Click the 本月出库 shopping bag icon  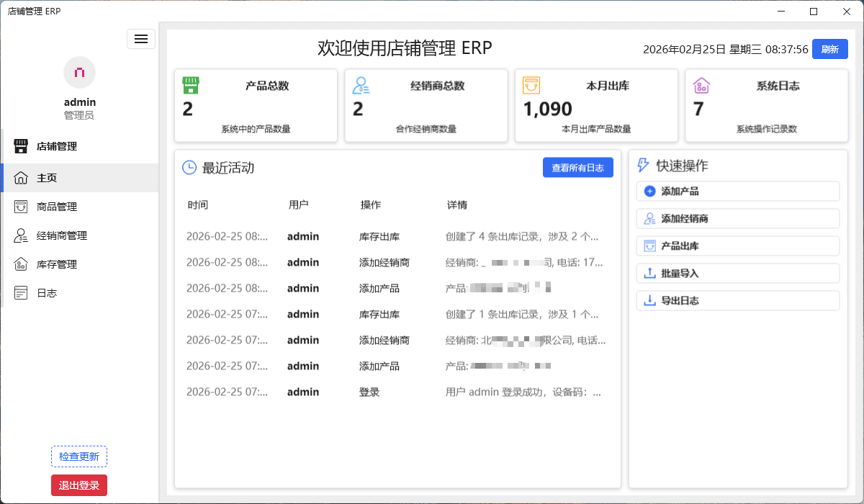[x=531, y=85]
